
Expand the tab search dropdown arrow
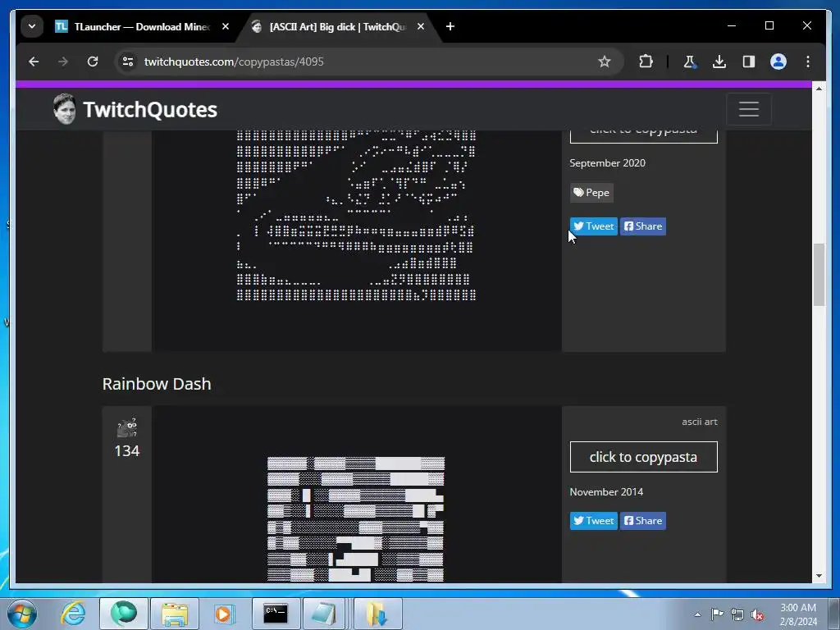coord(32,26)
